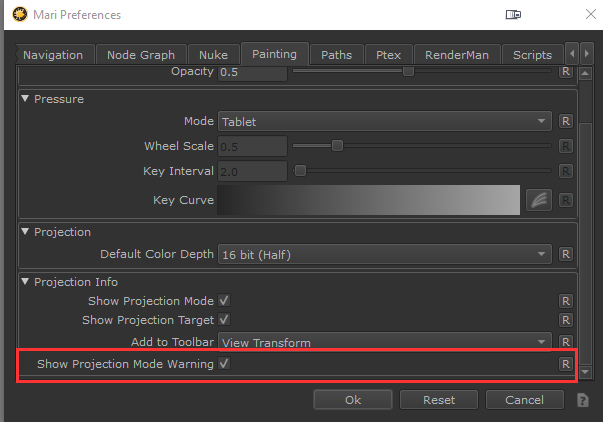The height and width of the screenshot is (422, 603).
Task: Reset Show Projection Target with R button
Action: point(565,320)
